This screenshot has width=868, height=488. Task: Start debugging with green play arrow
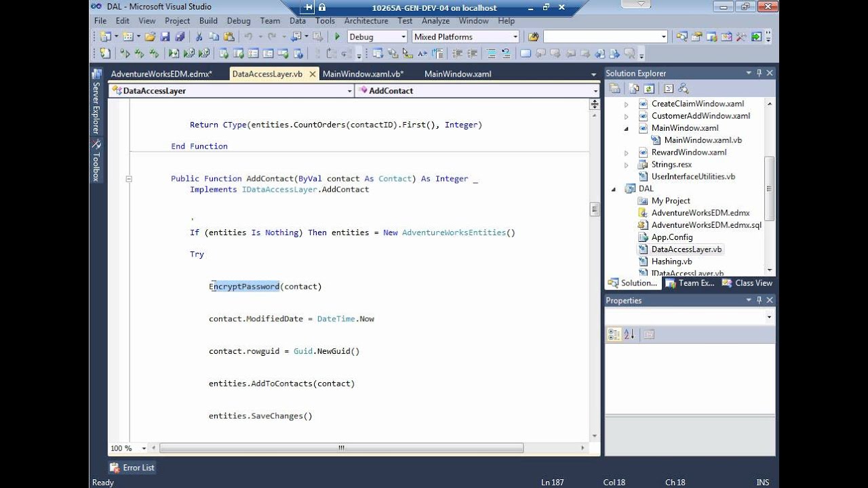point(338,37)
